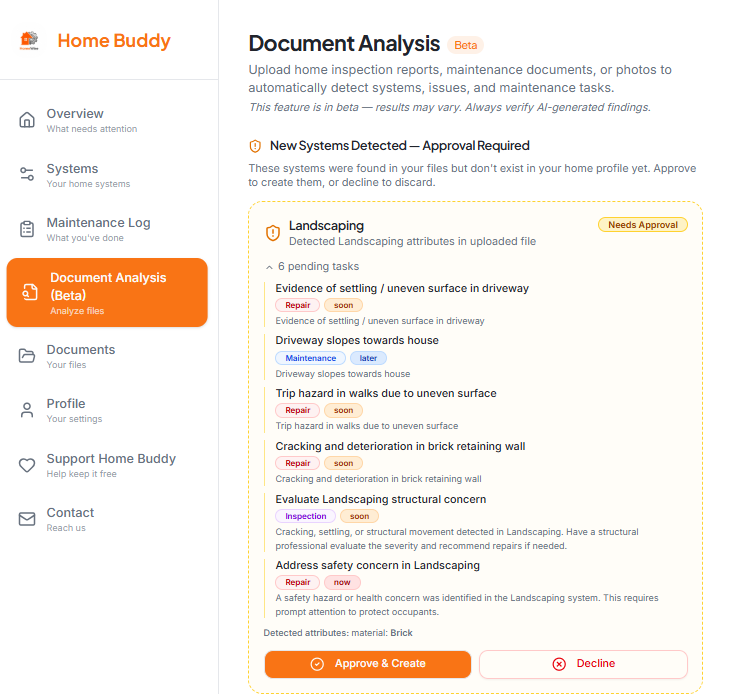This screenshot has height=694, width=729.
Task: Click the Inspection tag under structural concern
Action: coord(305,516)
